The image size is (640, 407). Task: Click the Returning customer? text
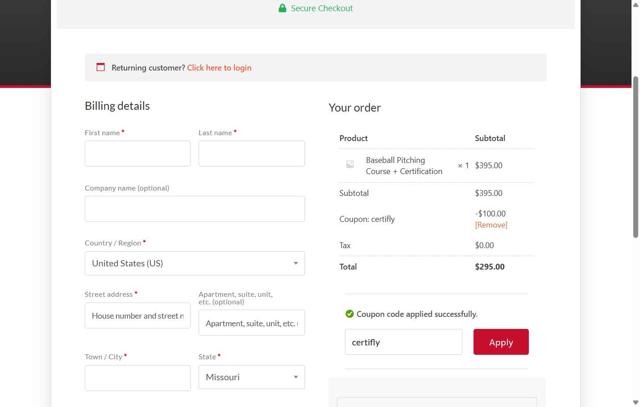pos(148,68)
